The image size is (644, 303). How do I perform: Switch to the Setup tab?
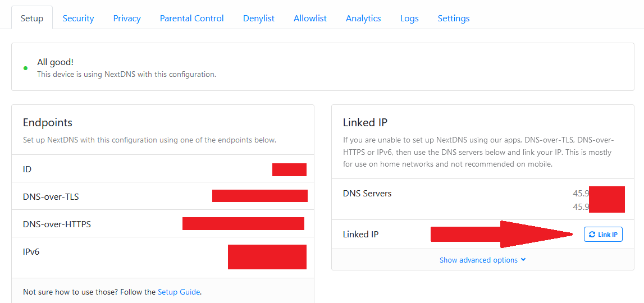click(32, 18)
